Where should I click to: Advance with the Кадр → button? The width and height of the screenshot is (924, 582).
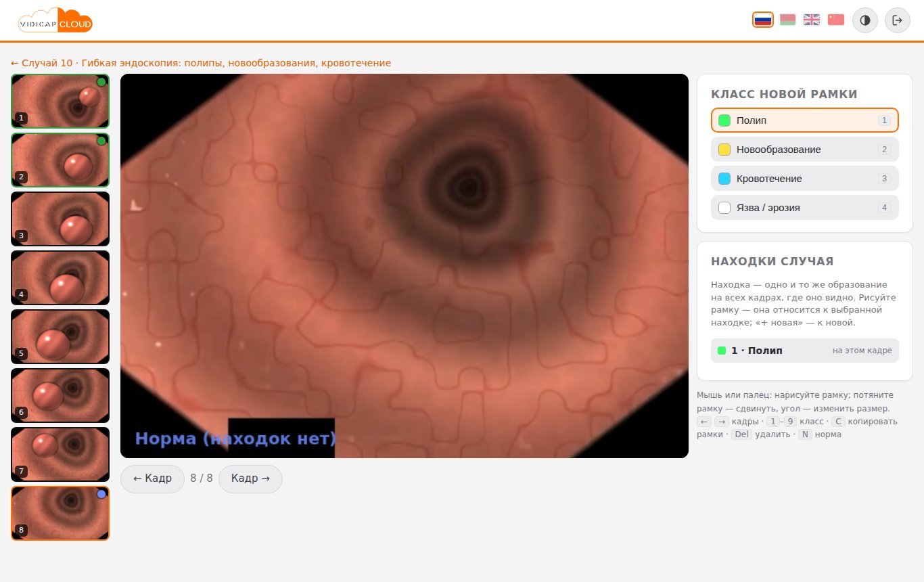250,478
